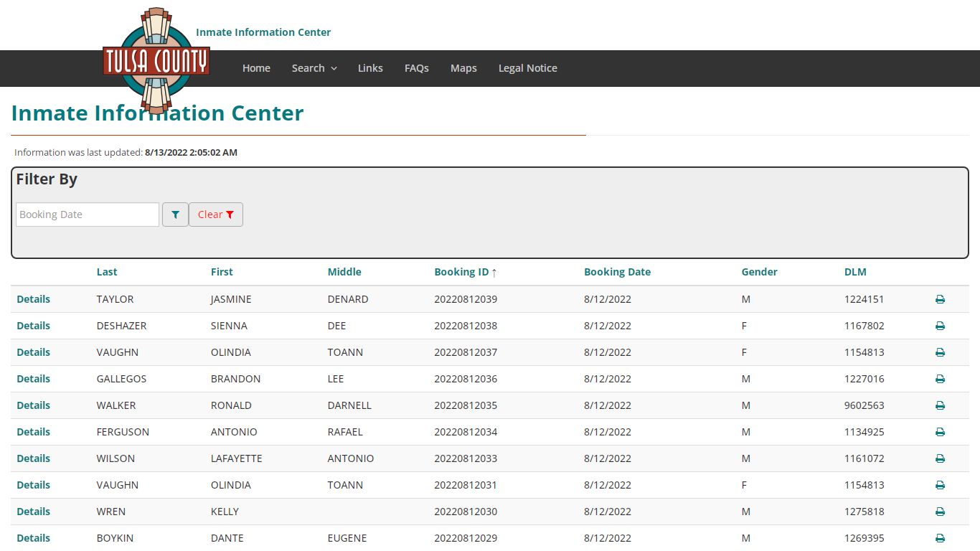Go to the Home page
This screenshot has width=980, height=551.
[256, 68]
